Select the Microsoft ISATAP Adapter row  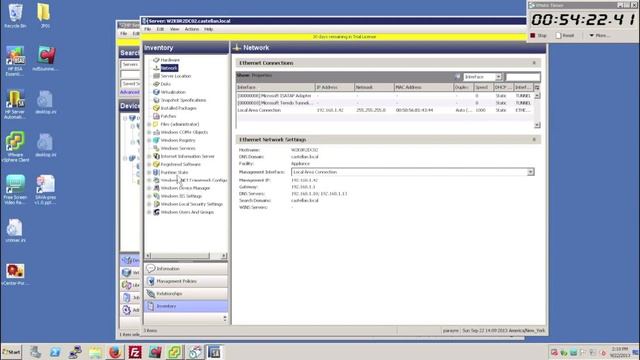click(x=384, y=96)
